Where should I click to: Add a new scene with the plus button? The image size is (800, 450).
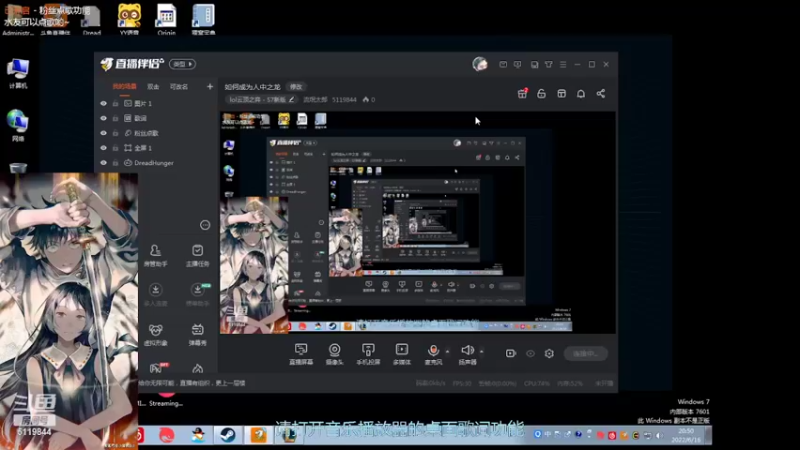click(x=210, y=87)
